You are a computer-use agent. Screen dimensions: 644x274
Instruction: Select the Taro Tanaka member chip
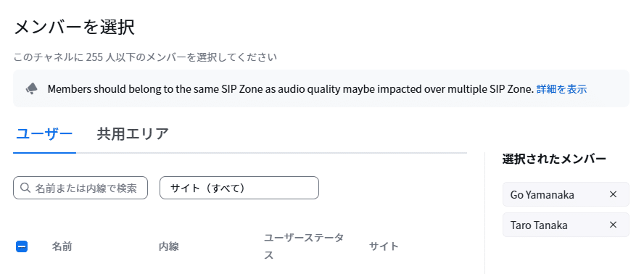[566, 225]
